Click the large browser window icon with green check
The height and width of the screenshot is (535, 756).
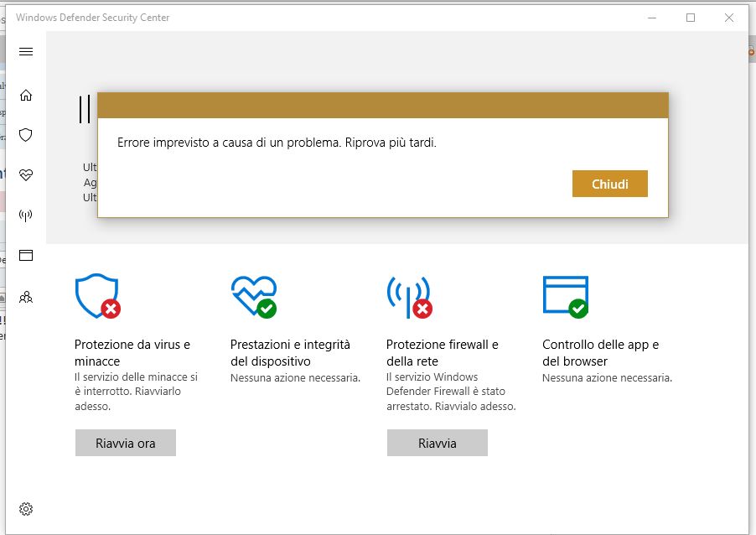566,297
